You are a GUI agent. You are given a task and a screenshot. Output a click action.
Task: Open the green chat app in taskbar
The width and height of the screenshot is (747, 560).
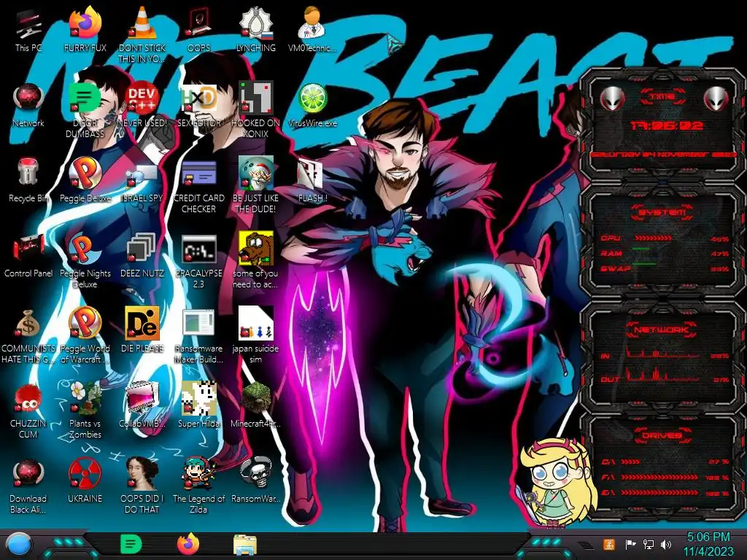131,544
